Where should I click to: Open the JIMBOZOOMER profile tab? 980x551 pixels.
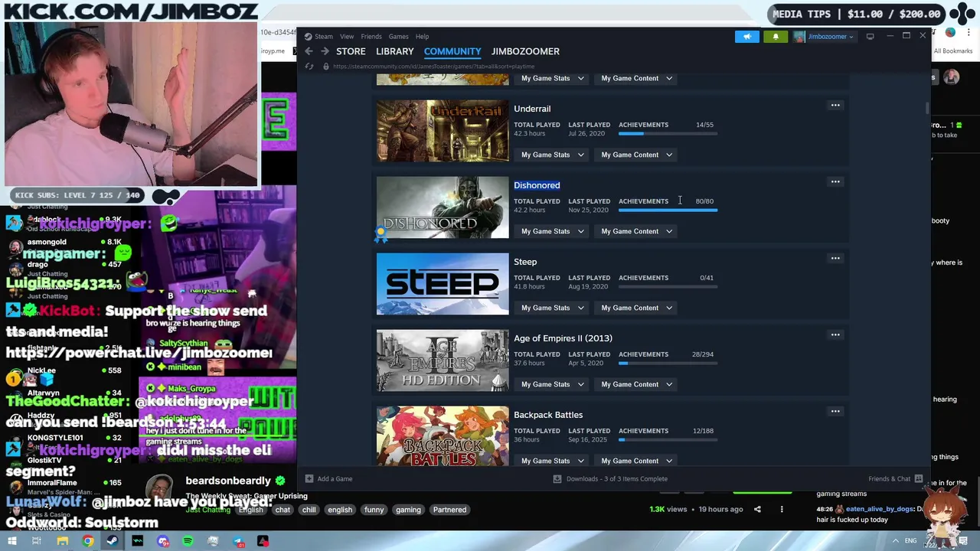(x=525, y=51)
